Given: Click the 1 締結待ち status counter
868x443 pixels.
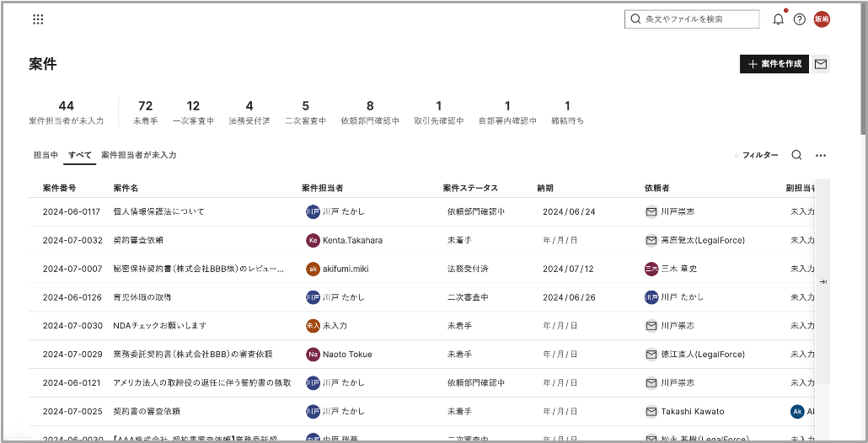Looking at the screenshot, I should (x=567, y=112).
